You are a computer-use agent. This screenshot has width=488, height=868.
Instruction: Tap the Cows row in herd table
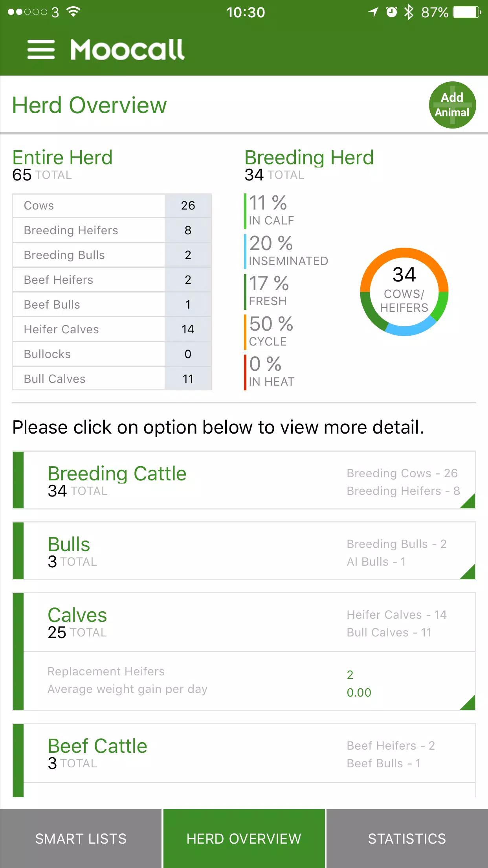pos(112,206)
